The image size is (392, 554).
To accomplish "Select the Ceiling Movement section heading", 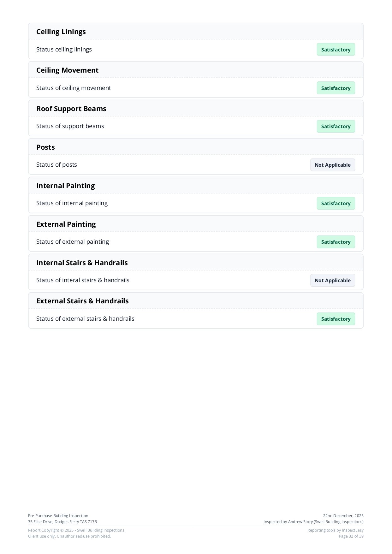I will coord(67,70).
